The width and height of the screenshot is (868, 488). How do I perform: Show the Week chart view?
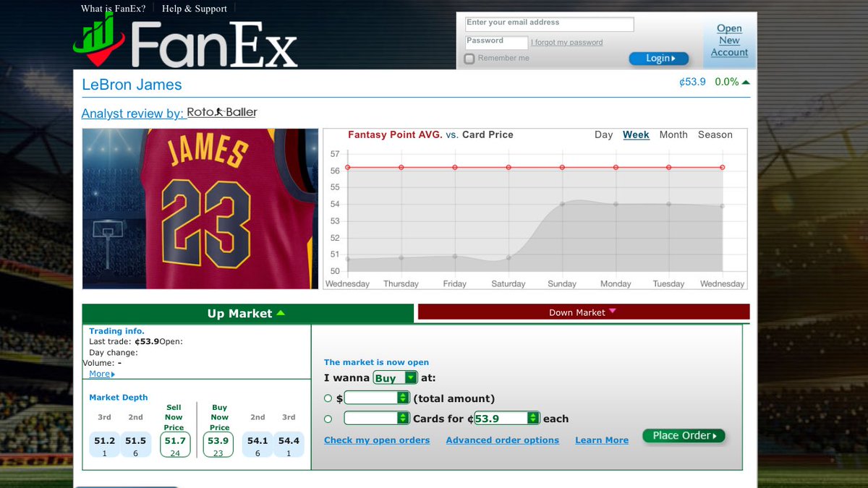636,134
